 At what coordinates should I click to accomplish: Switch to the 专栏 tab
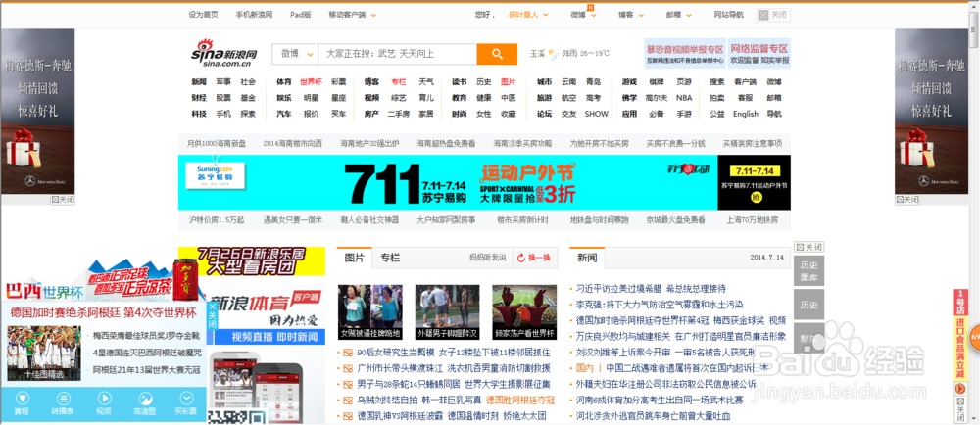tap(390, 258)
